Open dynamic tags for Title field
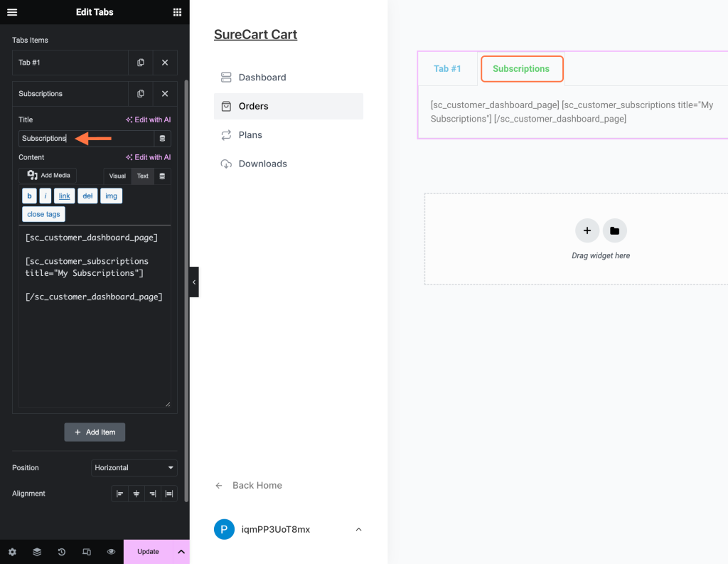Viewport: 728px width, 564px height. [162, 139]
